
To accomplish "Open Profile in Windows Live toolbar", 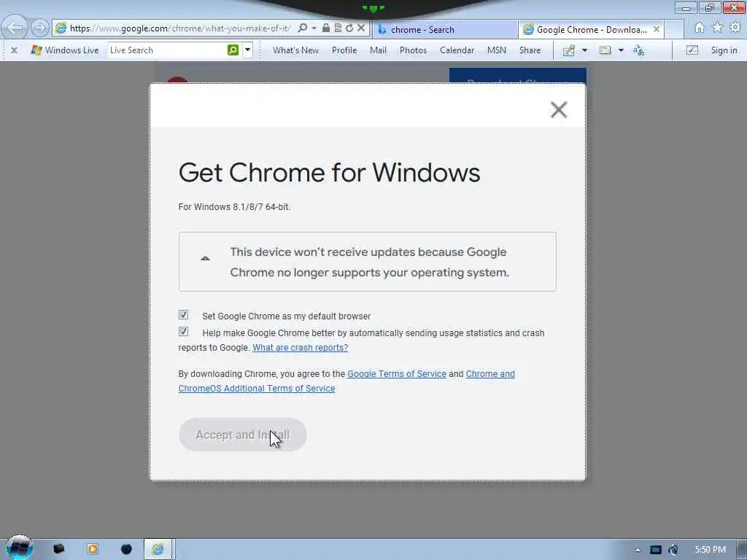I will (x=344, y=50).
